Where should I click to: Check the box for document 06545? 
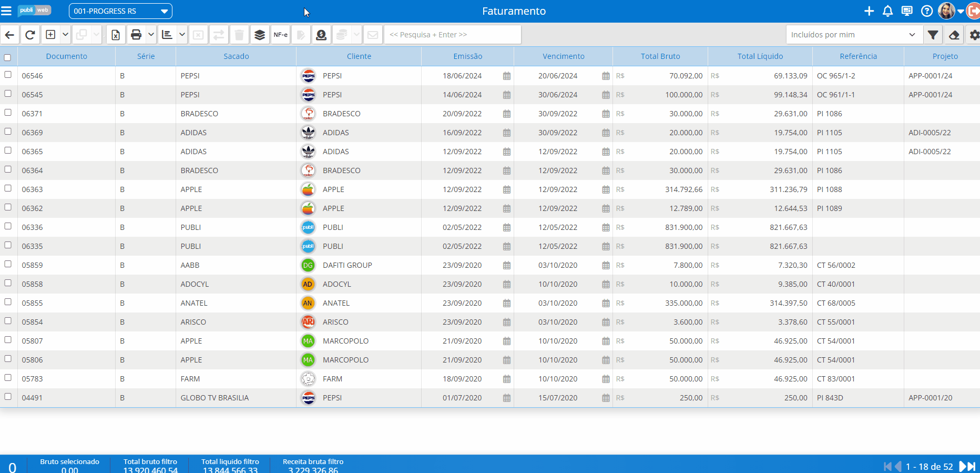point(8,94)
